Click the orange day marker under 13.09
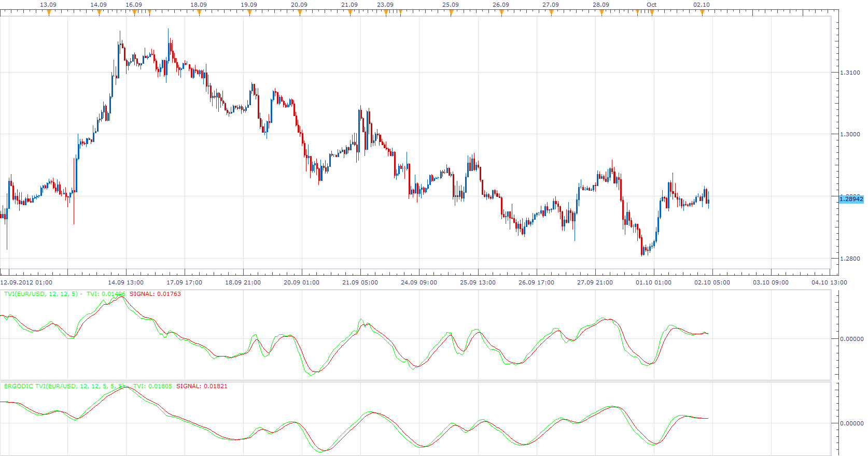868x456 pixels. click(x=49, y=13)
